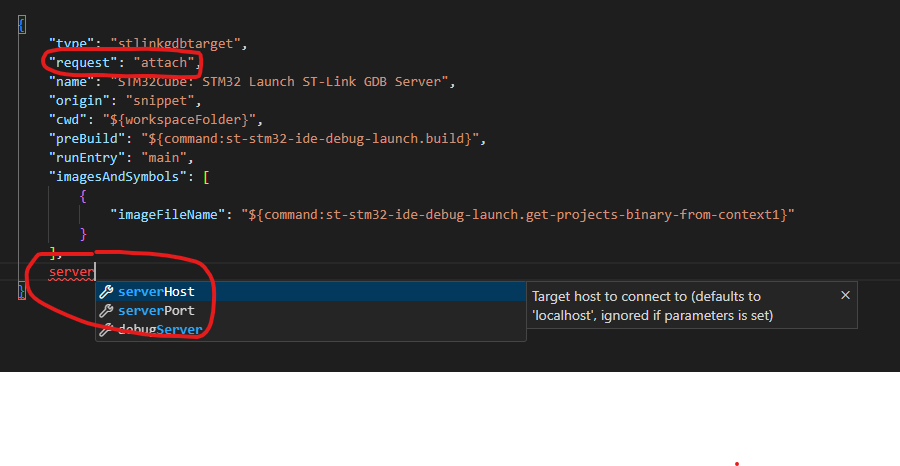Pick the debugServer completion entry
The height and width of the screenshot is (466, 900).
click(x=160, y=330)
